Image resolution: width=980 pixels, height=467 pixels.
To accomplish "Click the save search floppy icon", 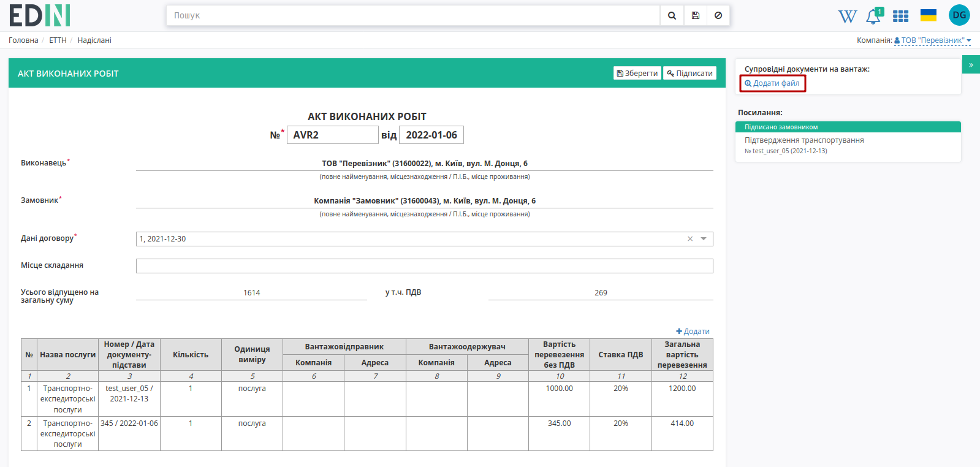I will point(695,15).
